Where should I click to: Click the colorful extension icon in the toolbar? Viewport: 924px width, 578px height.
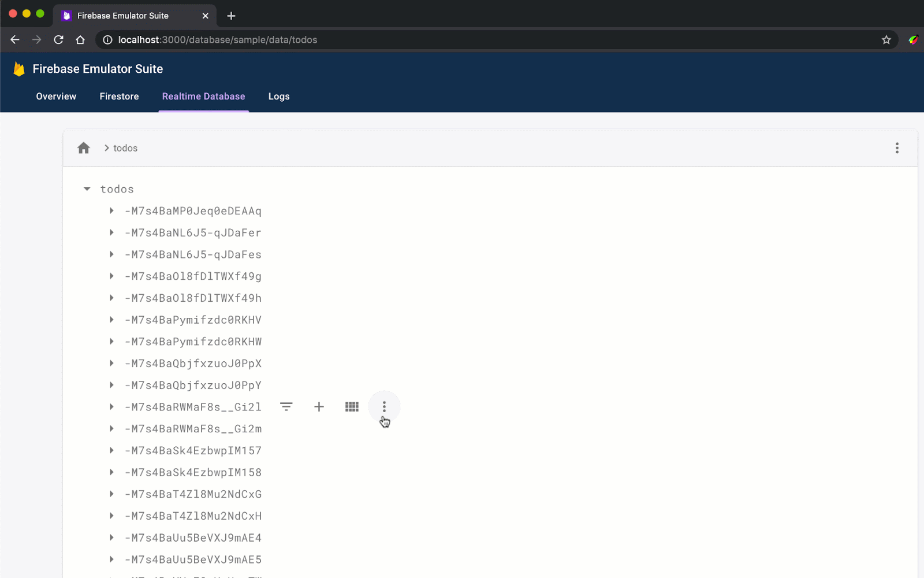913,40
